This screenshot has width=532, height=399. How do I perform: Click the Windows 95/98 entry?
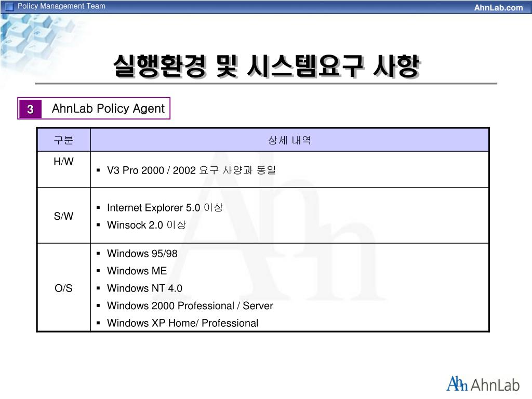point(142,254)
